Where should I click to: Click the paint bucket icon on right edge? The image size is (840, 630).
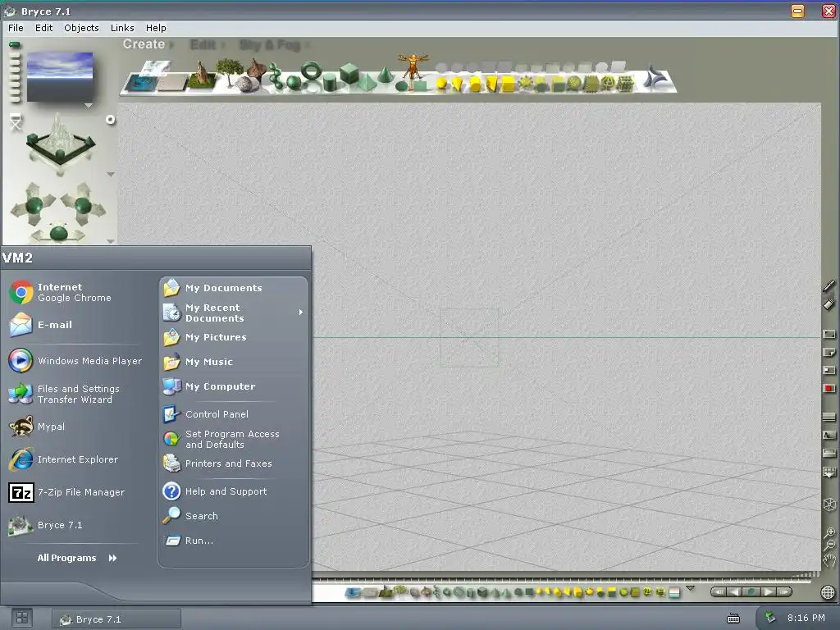pos(829,305)
